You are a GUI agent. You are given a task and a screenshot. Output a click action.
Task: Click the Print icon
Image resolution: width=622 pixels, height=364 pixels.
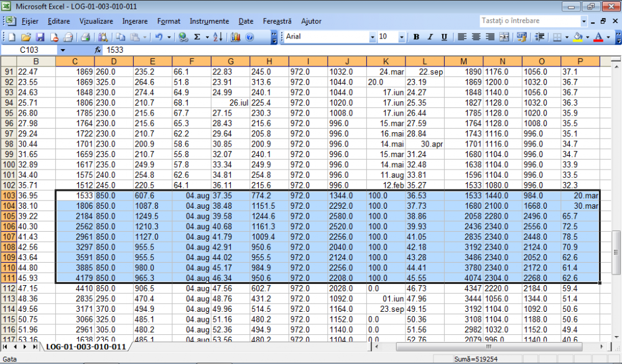coord(86,37)
